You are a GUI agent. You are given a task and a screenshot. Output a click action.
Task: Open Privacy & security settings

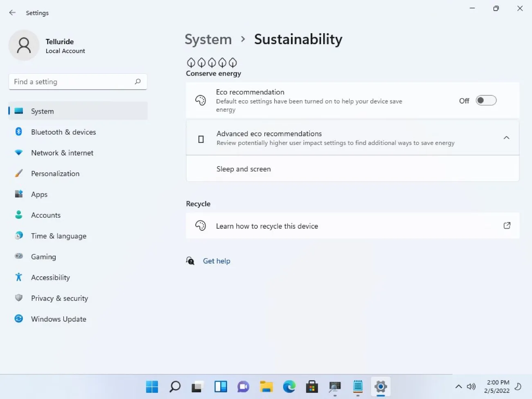(59, 298)
